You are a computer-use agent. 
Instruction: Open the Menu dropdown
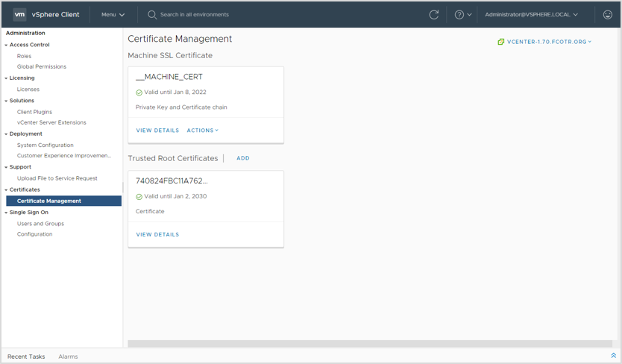pyautogui.click(x=113, y=15)
